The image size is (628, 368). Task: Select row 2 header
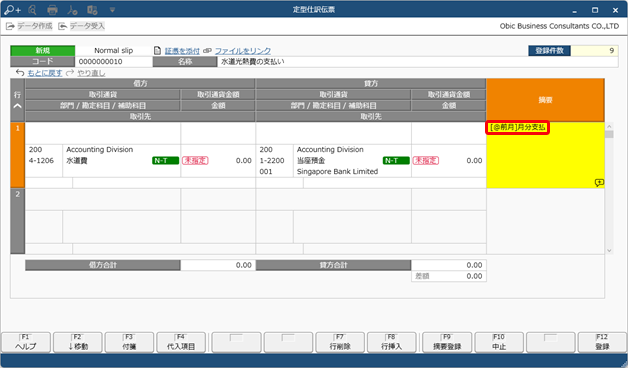click(x=18, y=221)
